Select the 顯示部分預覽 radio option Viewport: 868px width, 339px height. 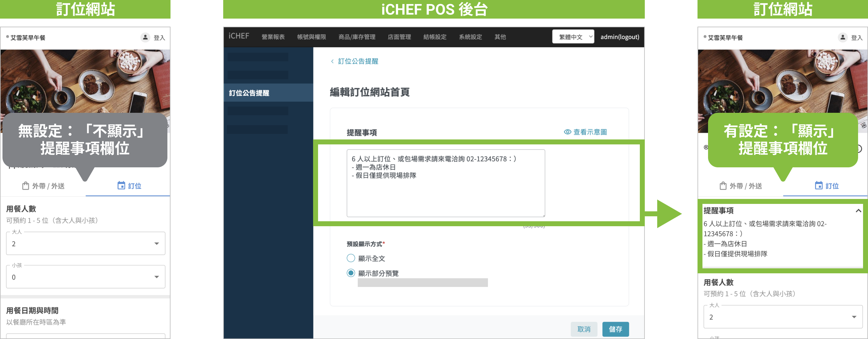351,273
